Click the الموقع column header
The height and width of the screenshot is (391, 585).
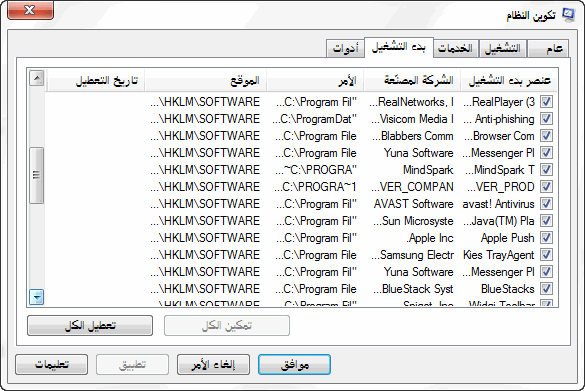pyautogui.click(x=206, y=80)
